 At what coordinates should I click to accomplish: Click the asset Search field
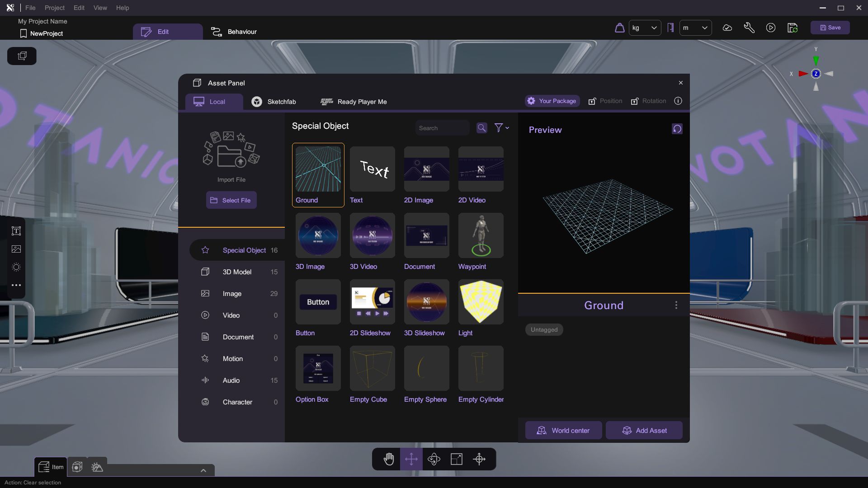click(x=442, y=128)
